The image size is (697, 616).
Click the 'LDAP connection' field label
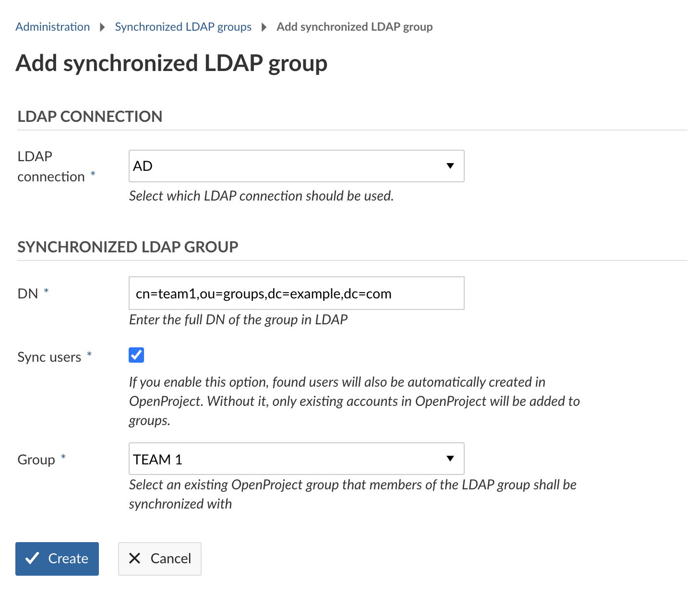50,166
